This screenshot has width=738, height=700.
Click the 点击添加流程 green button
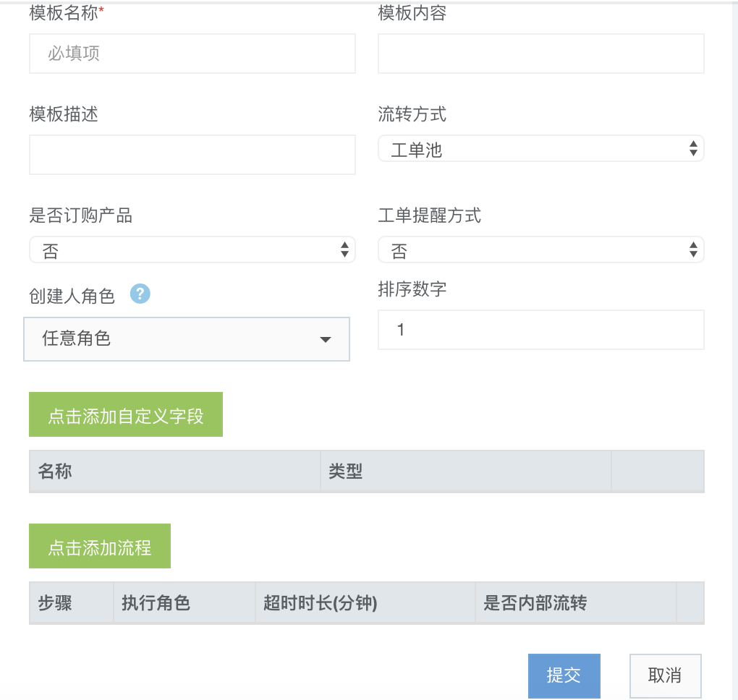[x=100, y=547]
